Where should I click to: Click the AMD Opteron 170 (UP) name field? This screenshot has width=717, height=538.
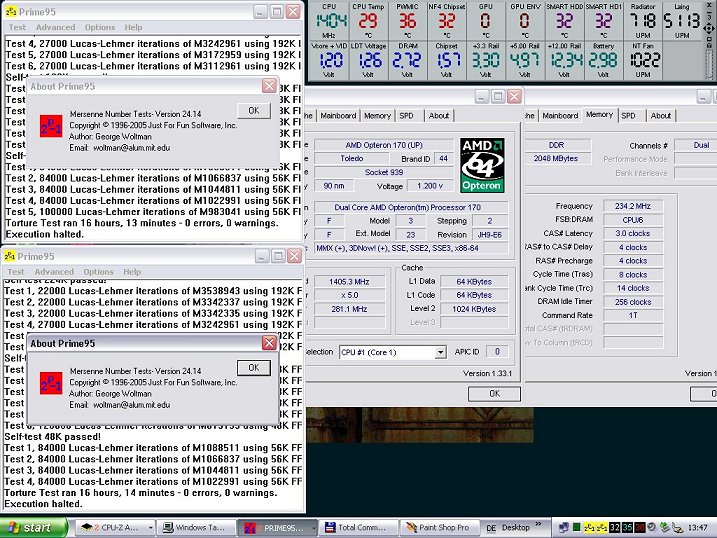384,145
